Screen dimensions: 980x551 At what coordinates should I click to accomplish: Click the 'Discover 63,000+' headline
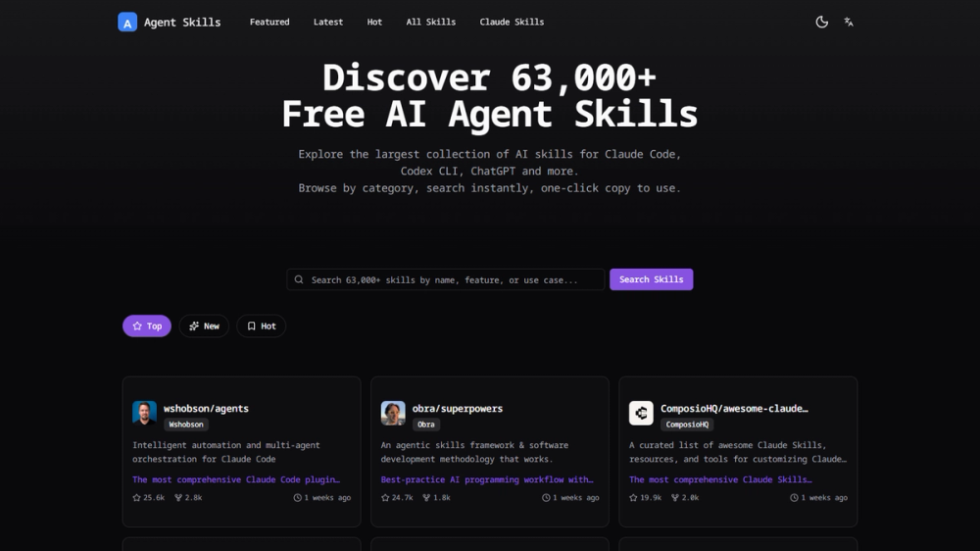pyautogui.click(x=489, y=78)
